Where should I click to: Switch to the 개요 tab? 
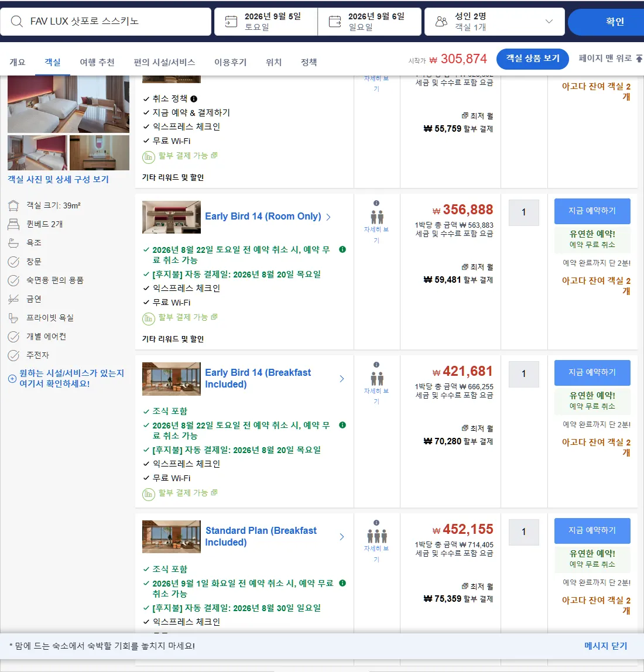pyautogui.click(x=18, y=63)
